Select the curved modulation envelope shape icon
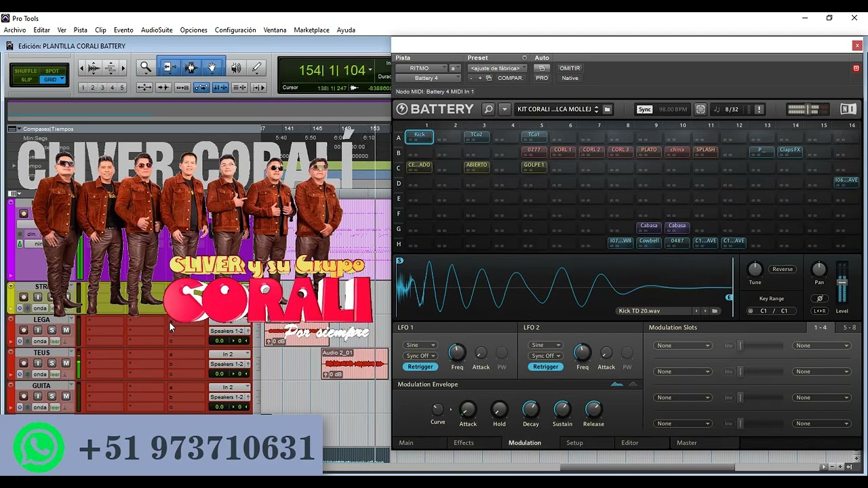The height and width of the screenshot is (488, 868). click(x=616, y=384)
